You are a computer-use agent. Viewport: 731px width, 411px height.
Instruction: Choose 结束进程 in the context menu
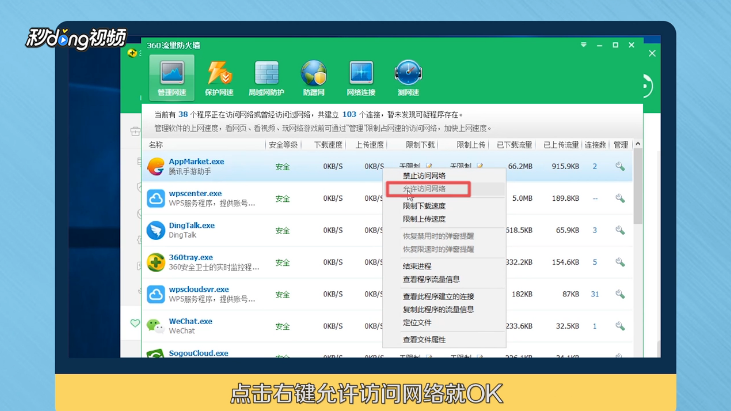pos(417,266)
